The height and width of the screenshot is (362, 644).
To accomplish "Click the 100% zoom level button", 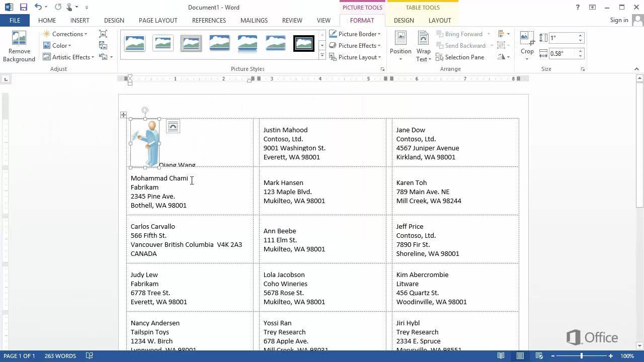I will click(x=627, y=356).
